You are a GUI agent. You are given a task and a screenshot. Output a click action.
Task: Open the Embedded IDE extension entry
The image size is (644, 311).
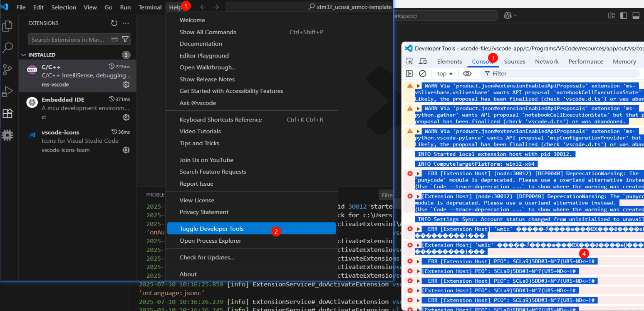coord(77,108)
